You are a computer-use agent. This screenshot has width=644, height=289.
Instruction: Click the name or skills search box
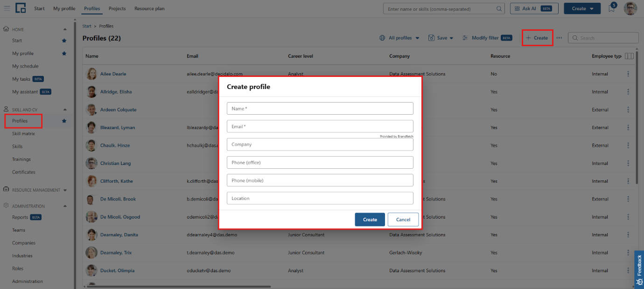point(444,8)
